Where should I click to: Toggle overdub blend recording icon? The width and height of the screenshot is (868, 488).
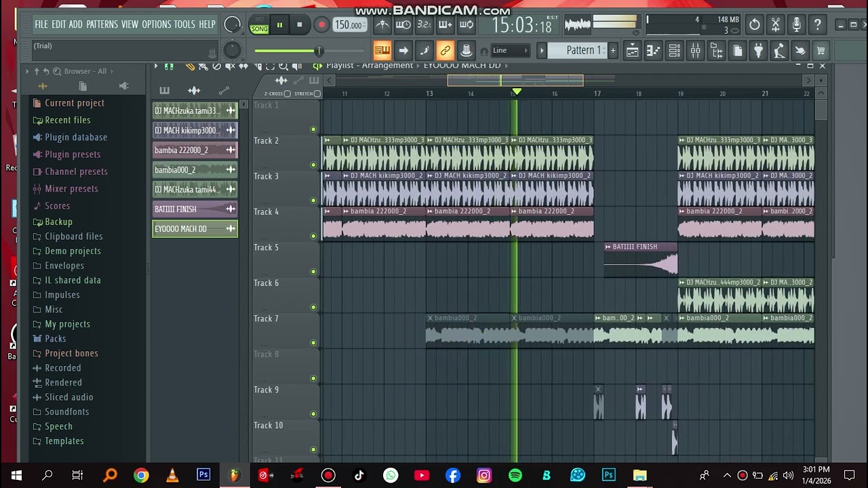[446, 25]
